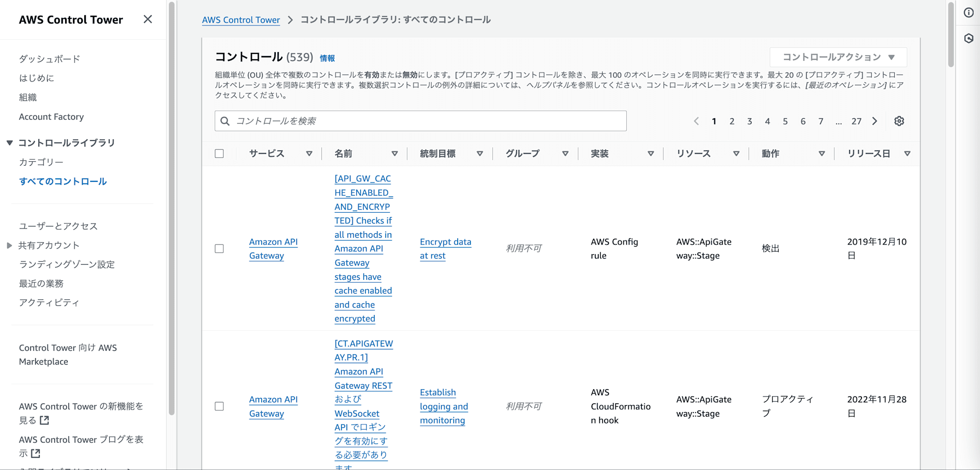Image resolution: width=980 pixels, height=470 pixels.
Task: Click into コントロールを検索 search field
Action: [420, 121]
